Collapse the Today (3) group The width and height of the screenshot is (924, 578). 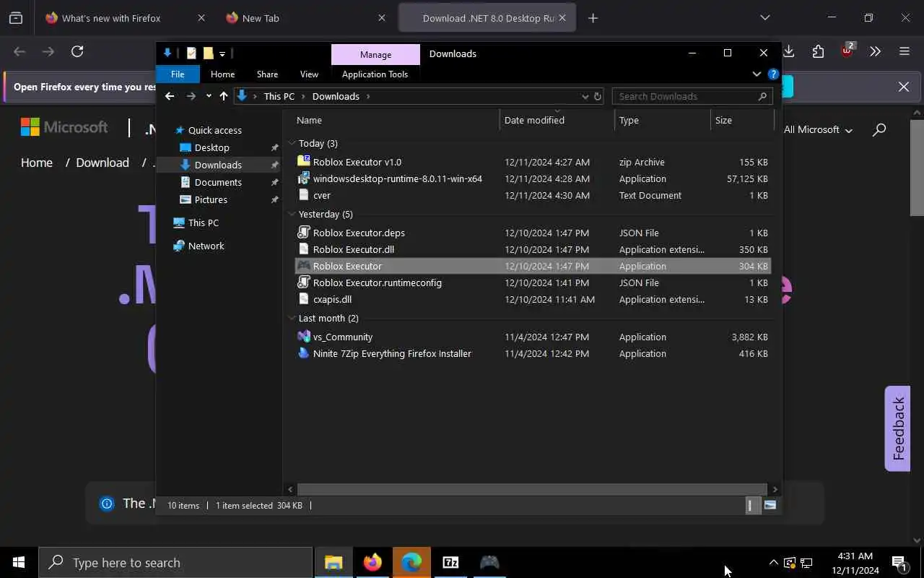[x=292, y=143]
